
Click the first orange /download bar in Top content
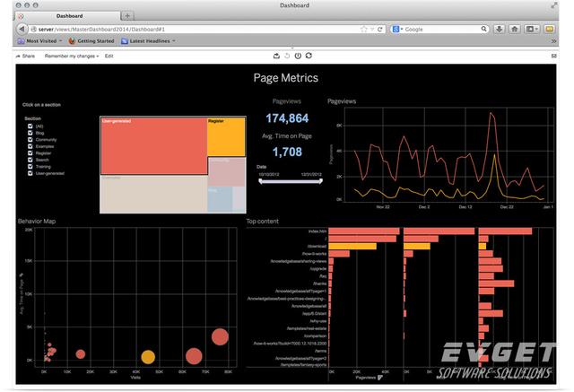coord(352,247)
